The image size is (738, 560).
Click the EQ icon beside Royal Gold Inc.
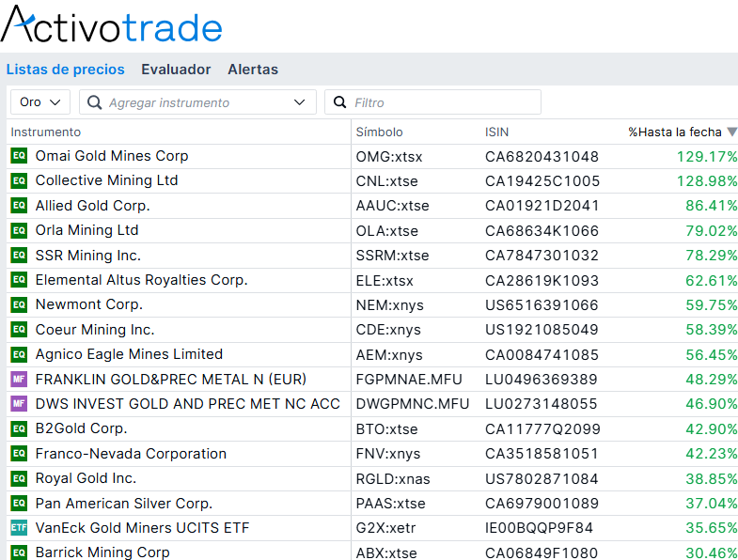pyautogui.click(x=19, y=478)
